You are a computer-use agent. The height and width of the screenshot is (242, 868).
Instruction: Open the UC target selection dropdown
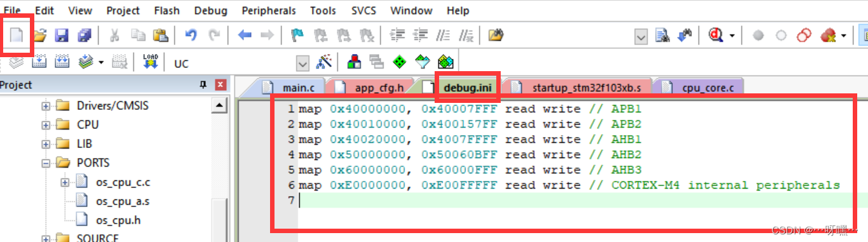click(x=302, y=63)
